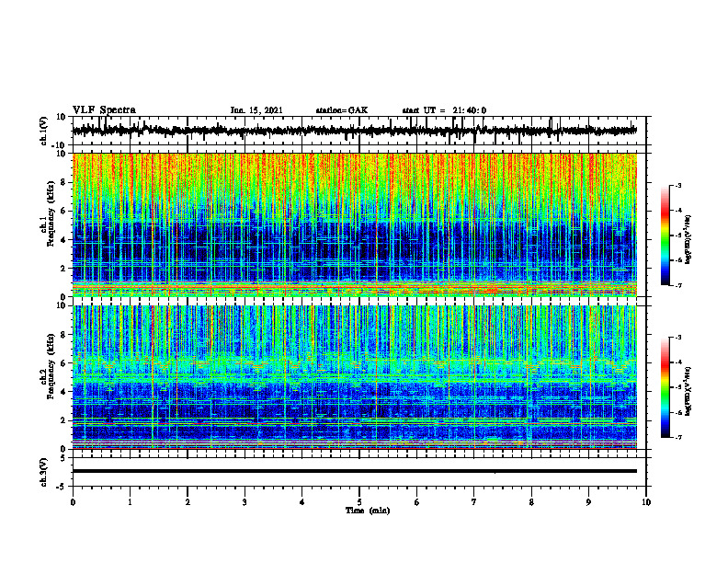The height and width of the screenshot is (563, 728).
Task: Click the start UT = 21:40:0 text
Action: (x=444, y=110)
